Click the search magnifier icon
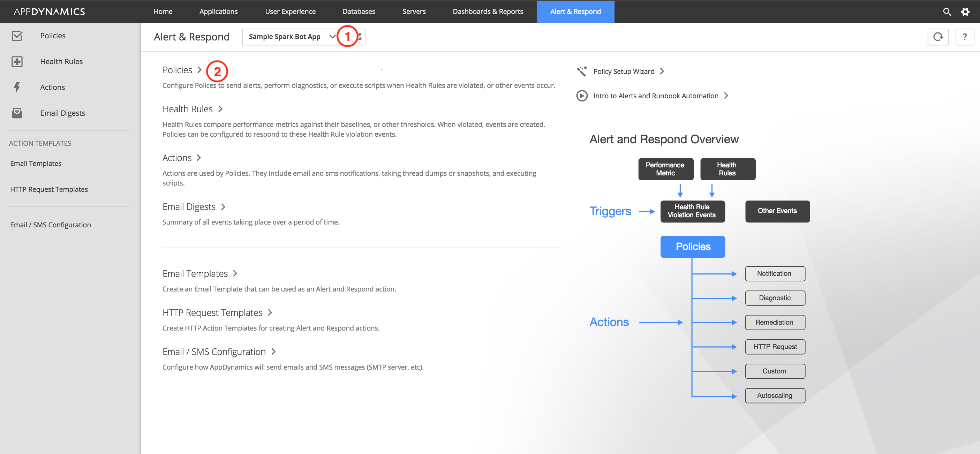Image resolution: width=980 pixels, height=454 pixels. [947, 12]
